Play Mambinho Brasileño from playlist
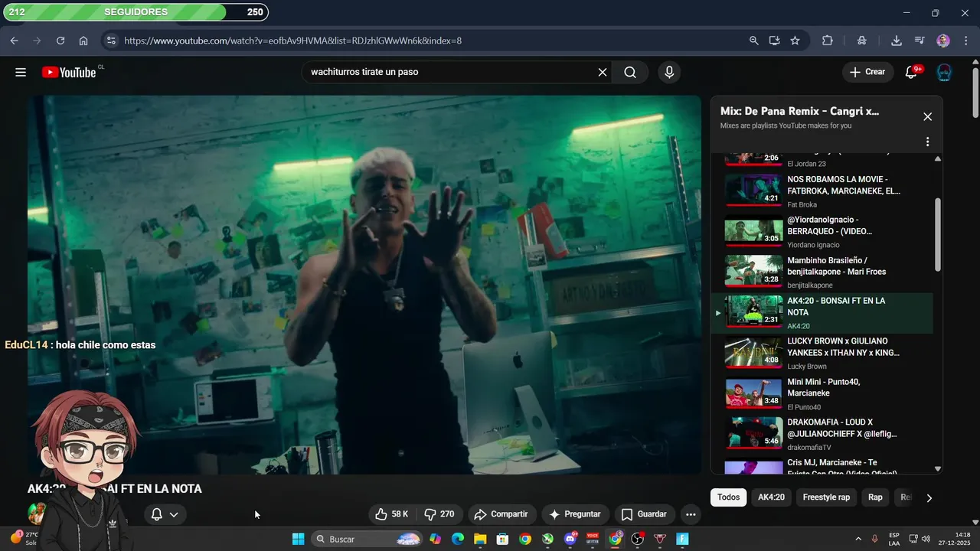980x551 pixels. [822, 272]
